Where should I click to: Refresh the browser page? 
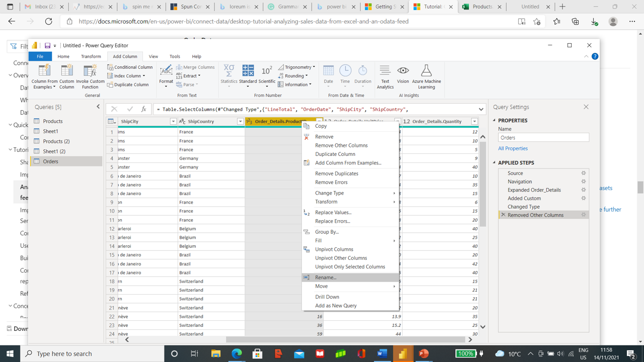49,22
